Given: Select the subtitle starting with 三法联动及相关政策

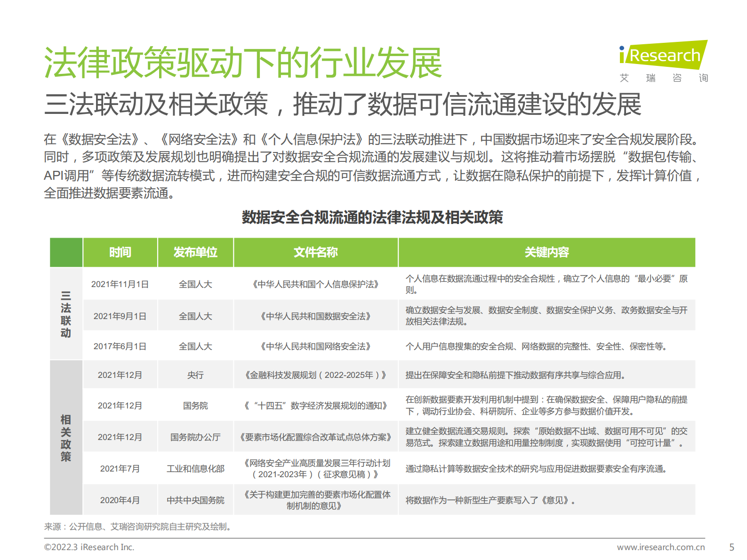Looking at the screenshot, I should [x=343, y=104].
